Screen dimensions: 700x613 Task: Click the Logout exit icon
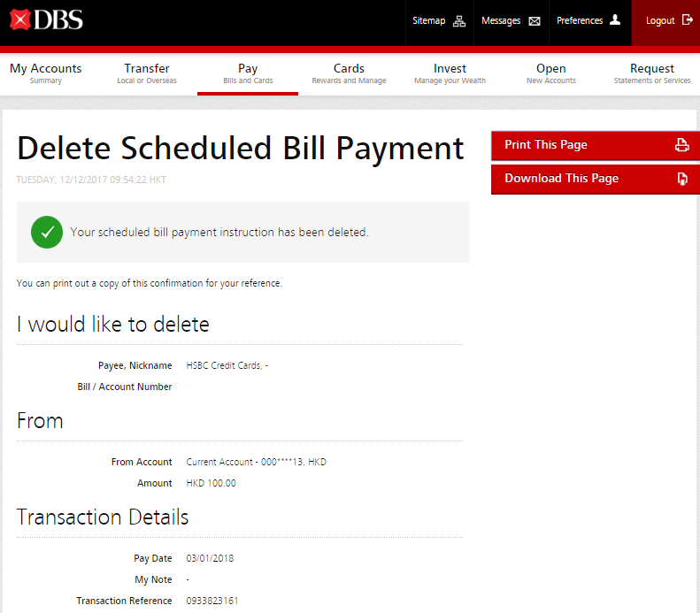click(688, 20)
